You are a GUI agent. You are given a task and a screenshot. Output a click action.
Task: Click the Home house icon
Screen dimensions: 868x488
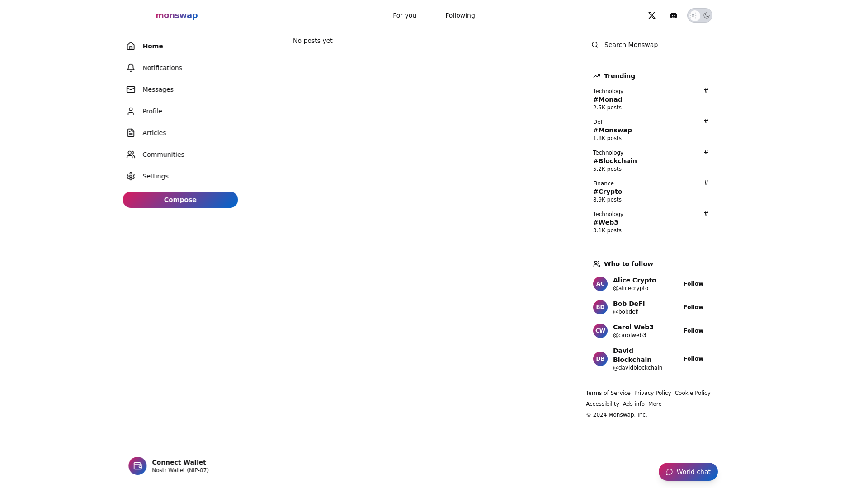(x=131, y=46)
